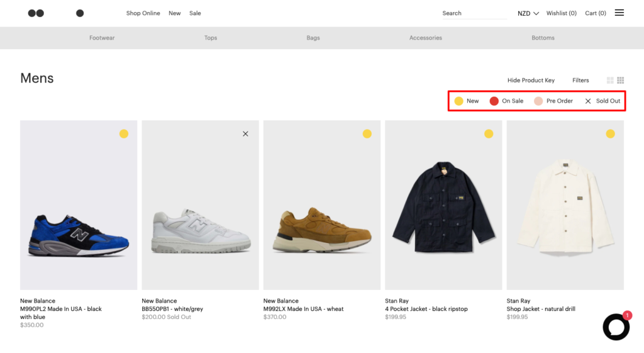
Task: Click into the Search field
Action: 474,13
